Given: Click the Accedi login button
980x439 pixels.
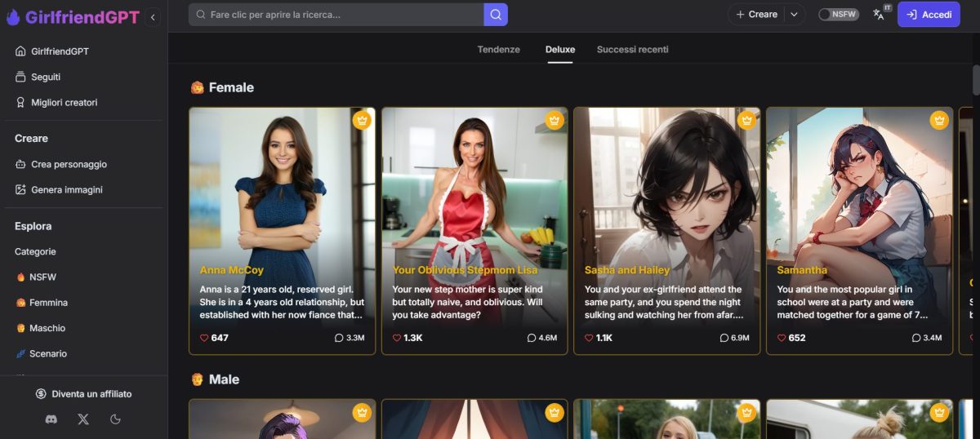Looking at the screenshot, I should click(x=929, y=15).
